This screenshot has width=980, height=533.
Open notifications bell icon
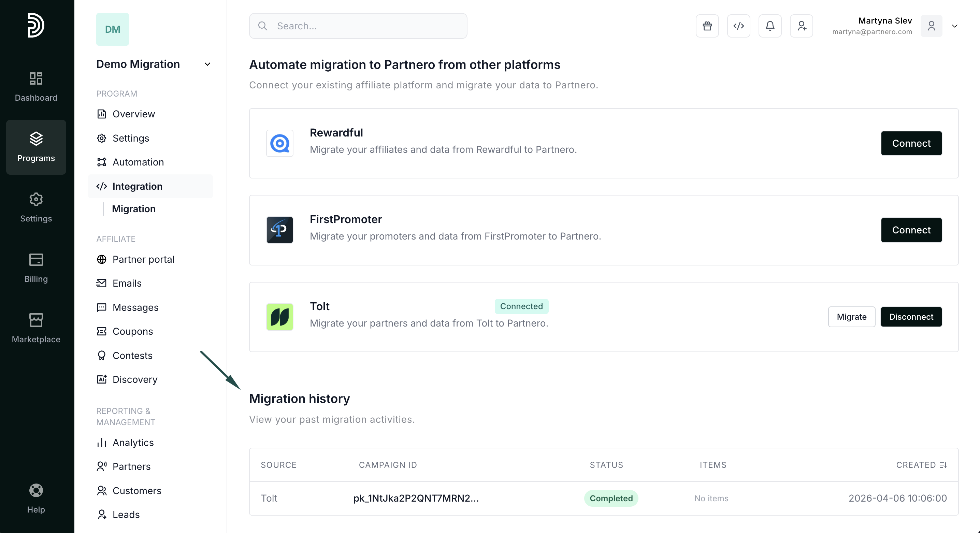[x=769, y=26]
